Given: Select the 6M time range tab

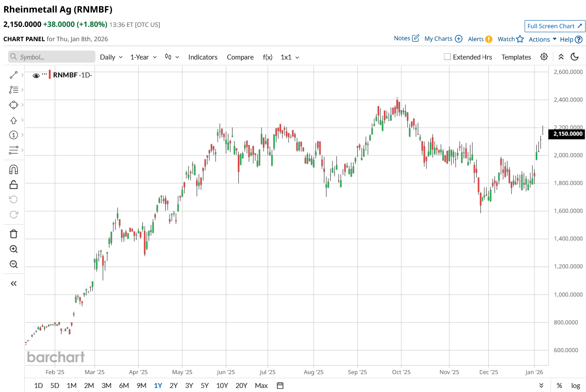Looking at the screenshot, I should click(124, 385).
